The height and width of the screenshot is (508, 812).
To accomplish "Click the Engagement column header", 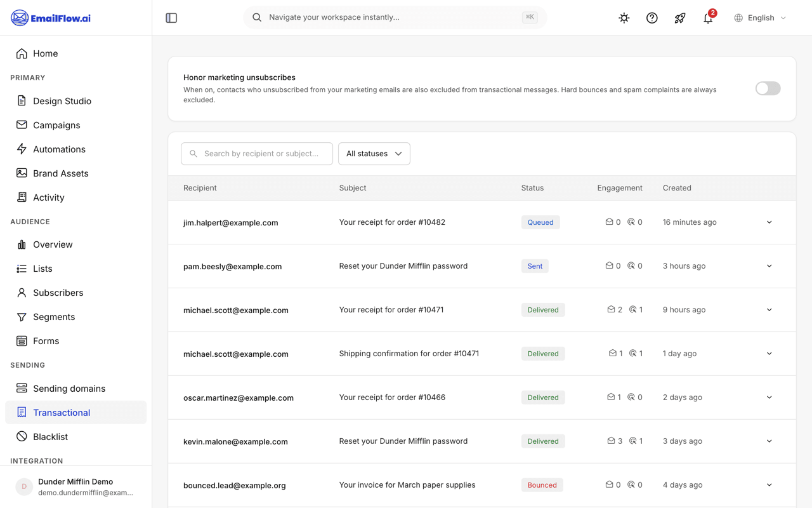I will (x=620, y=188).
